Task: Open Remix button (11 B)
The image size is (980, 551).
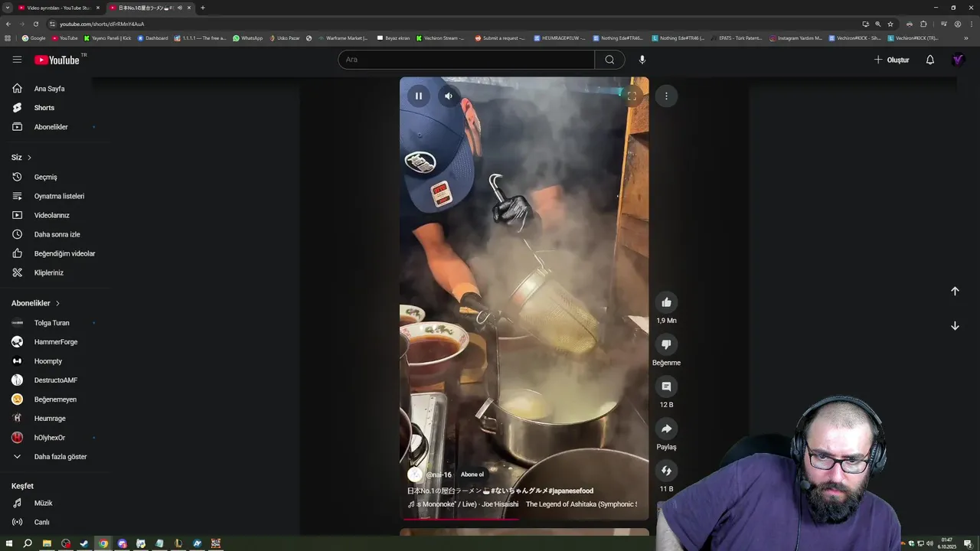Action: 666,471
